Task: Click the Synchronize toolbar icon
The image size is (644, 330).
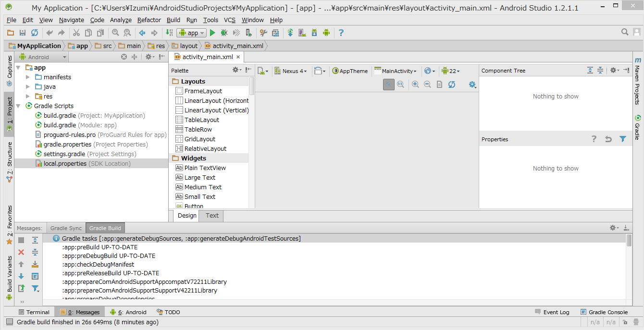Action: tap(35, 33)
